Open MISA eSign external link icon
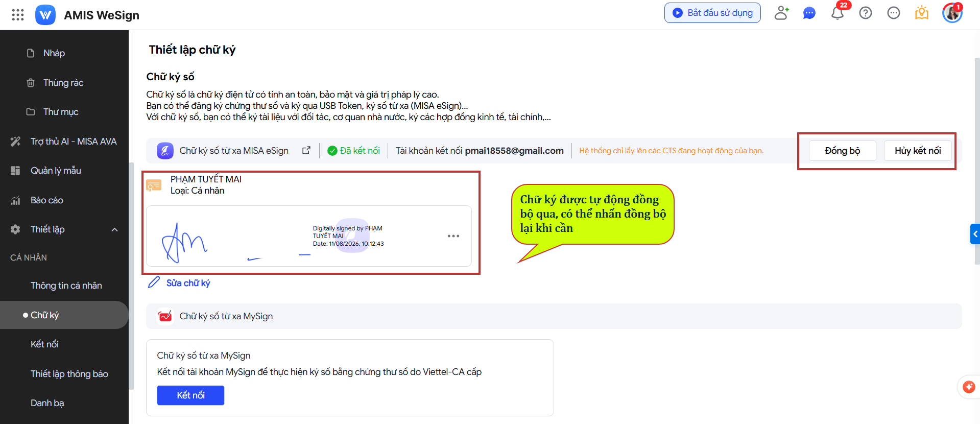Image resolution: width=980 pixels, height=424 pixels. (x=306, y=150)
